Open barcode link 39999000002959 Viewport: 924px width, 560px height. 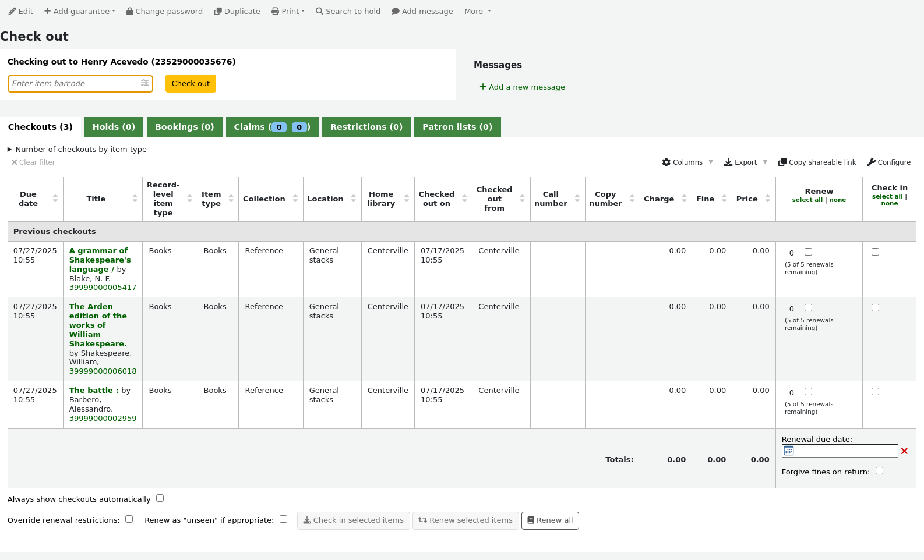[x=103, y=418]
